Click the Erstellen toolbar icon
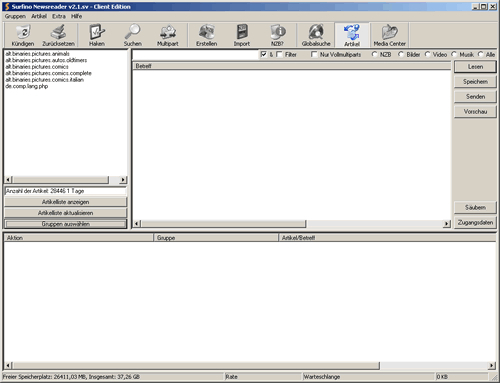Screen dimensions: 500x383 [207, 35]
